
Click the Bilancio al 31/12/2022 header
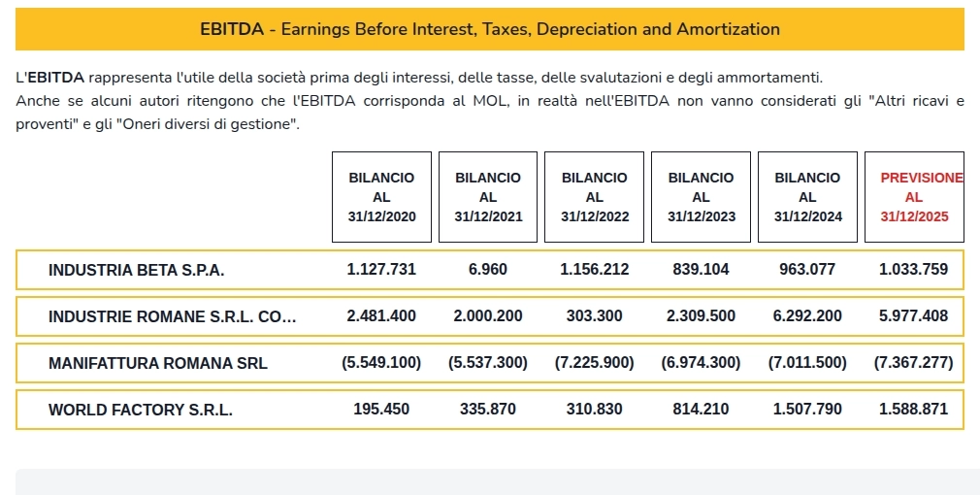(595, 197)
